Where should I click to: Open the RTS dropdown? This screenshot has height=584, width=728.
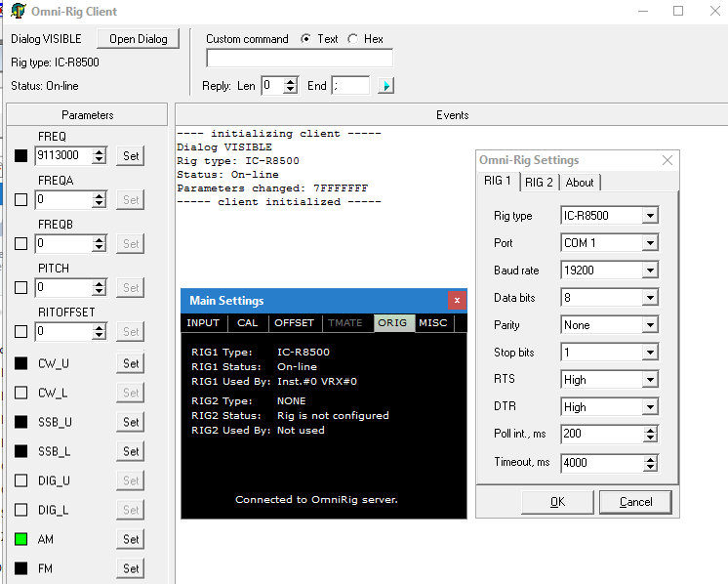tap(651, 380)
